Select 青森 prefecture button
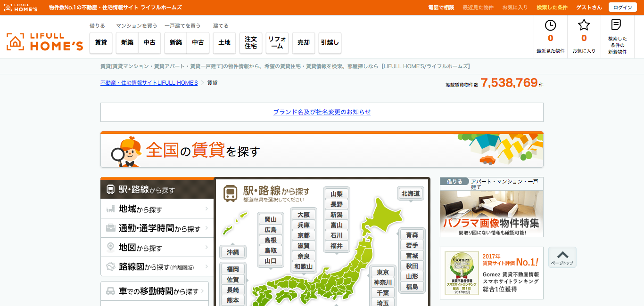 click(x=412, y=235)
